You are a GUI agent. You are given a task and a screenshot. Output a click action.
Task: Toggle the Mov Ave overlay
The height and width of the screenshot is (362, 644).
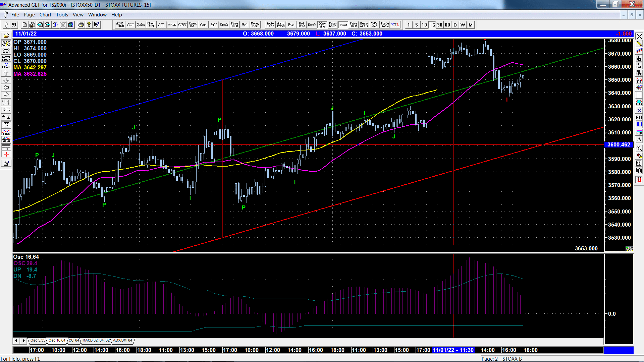(x=323, y=25)
